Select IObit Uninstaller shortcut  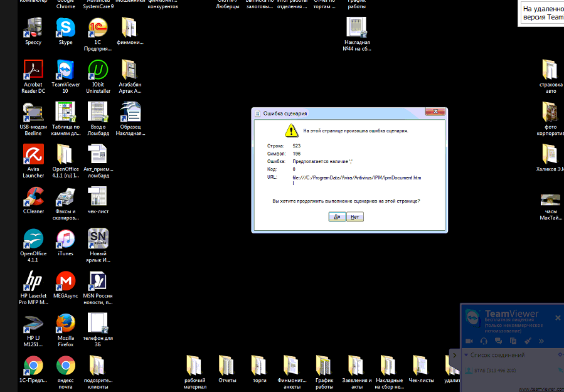coord(98,77)
